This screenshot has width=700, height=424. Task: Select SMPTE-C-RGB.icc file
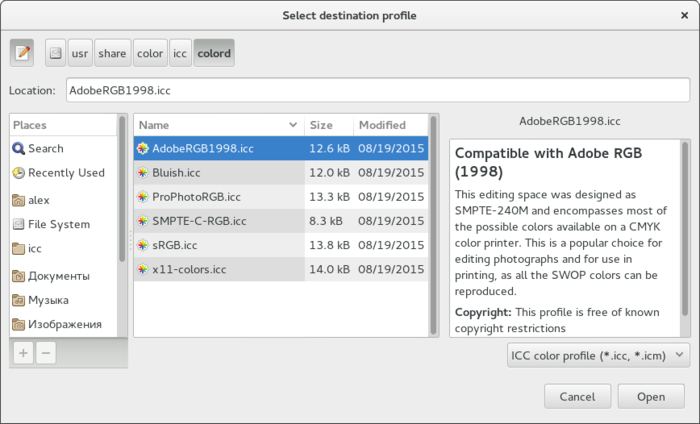click(281, 220)
